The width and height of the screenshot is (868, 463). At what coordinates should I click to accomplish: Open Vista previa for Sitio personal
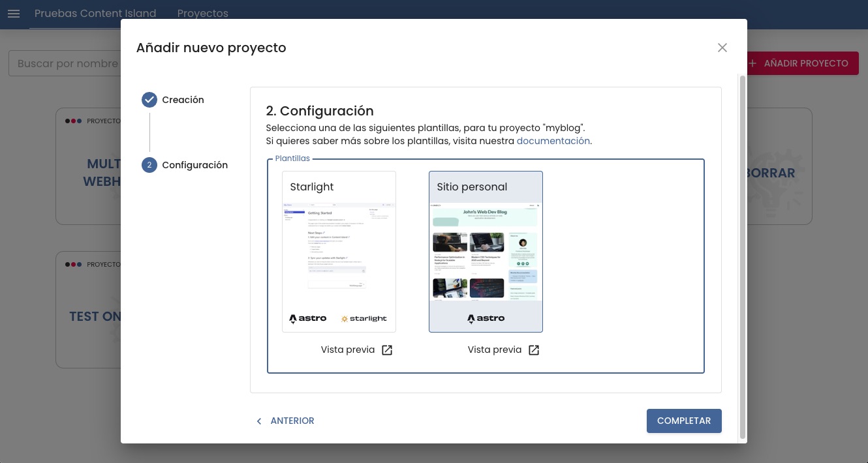pyautogui.click(x=503, y=350)
